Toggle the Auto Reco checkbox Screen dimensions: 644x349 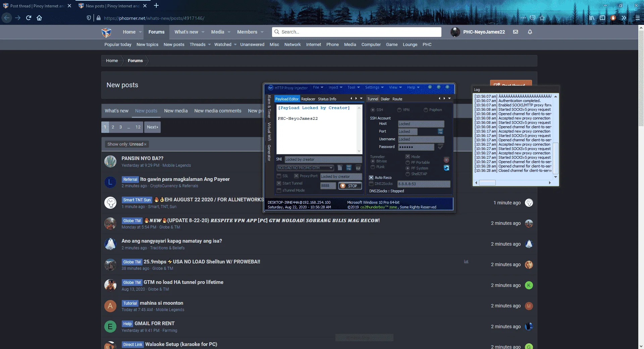point(371,178)
